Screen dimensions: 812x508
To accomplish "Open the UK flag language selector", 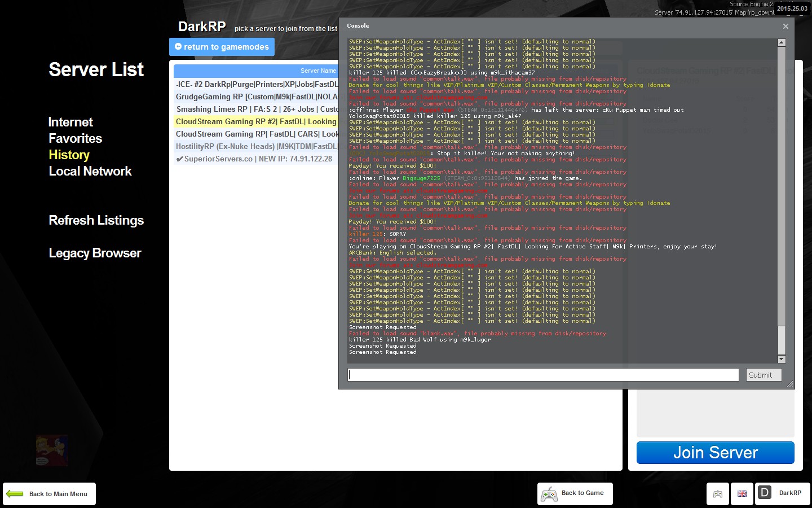I will tap(742, 494).
